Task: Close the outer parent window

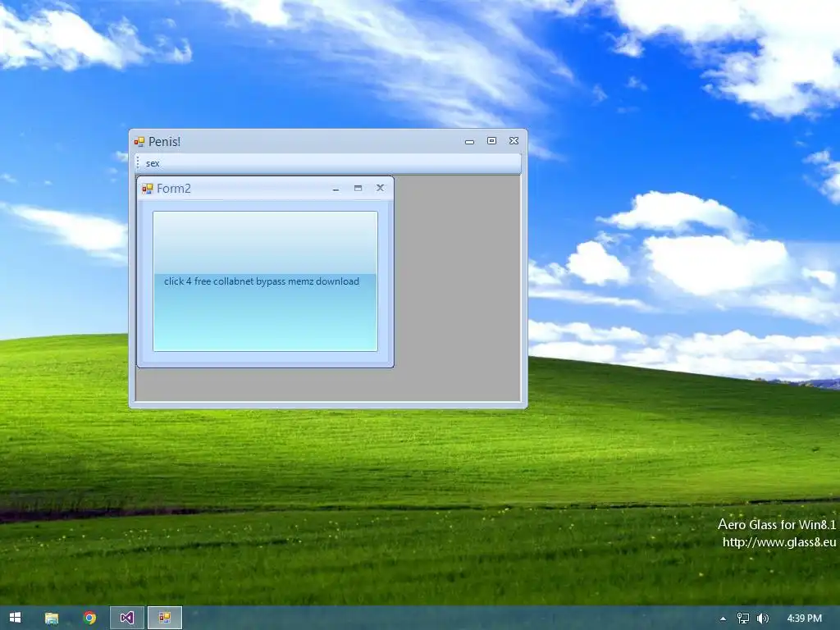Action: [514, 140]
